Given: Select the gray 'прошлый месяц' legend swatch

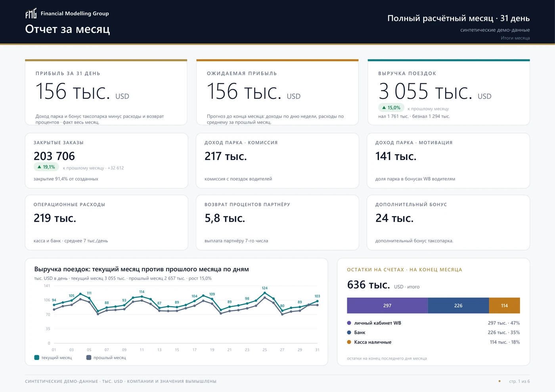Looking at the screenshot, I should point(89,358).
